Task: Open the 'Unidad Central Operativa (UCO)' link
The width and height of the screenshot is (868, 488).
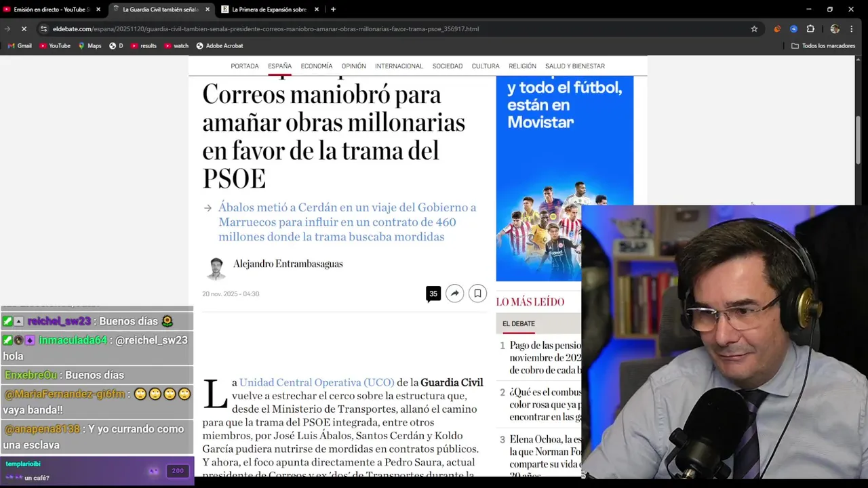Action: coord(317,383)
